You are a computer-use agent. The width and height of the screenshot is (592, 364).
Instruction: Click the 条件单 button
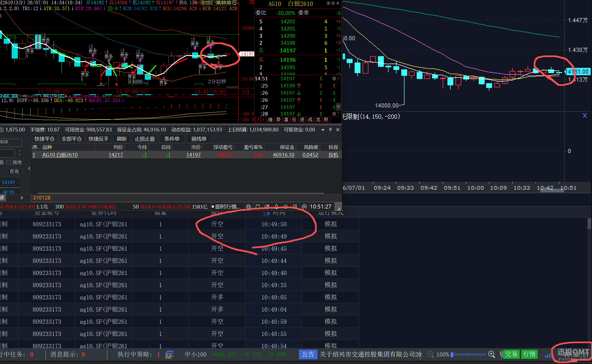click(x=172, y=139)
